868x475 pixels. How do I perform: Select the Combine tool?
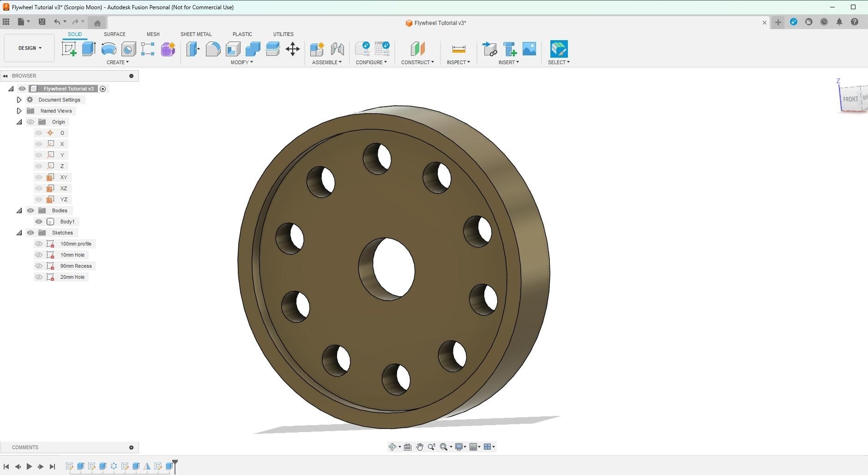point(253,49)
